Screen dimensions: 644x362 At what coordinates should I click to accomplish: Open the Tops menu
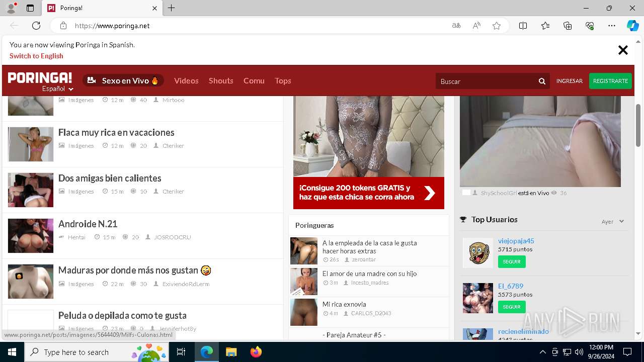pyautogui.click(x=283, y=80)
